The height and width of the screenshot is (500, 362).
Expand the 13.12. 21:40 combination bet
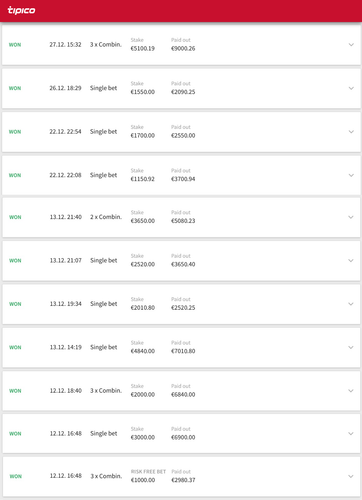351,217
